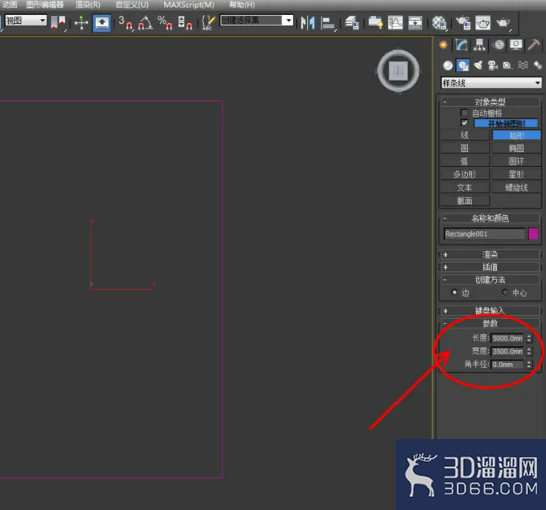Click the Select and Manipulate crosshair icon

point(81,23)
